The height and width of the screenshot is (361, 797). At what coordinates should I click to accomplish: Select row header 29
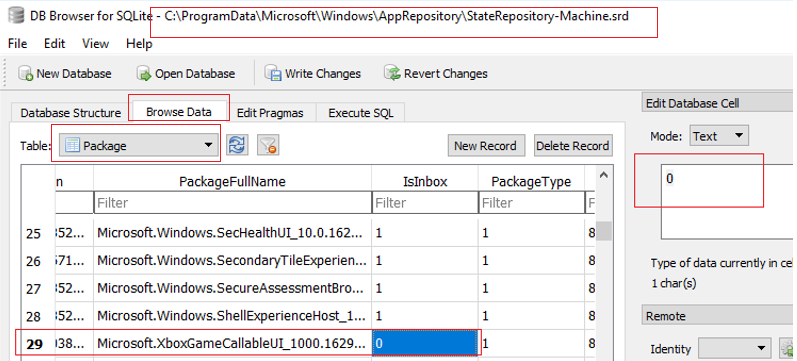click(x=34, y=344)
